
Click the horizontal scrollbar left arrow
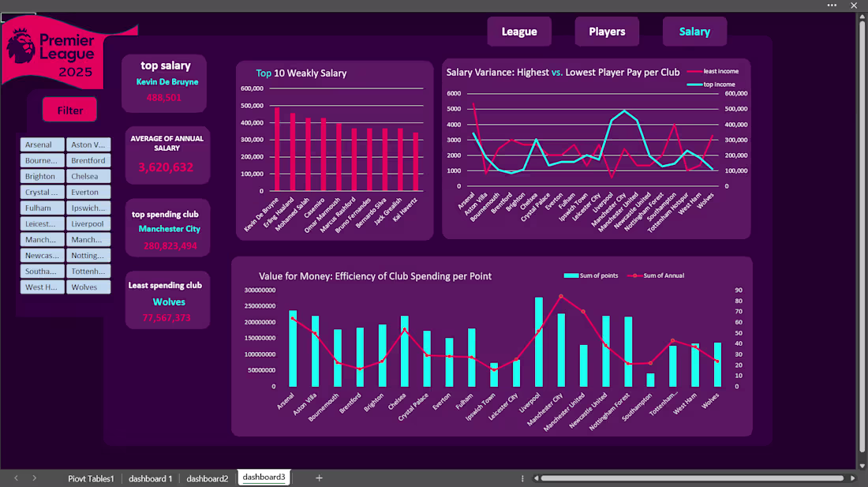(x=536, y=478)
